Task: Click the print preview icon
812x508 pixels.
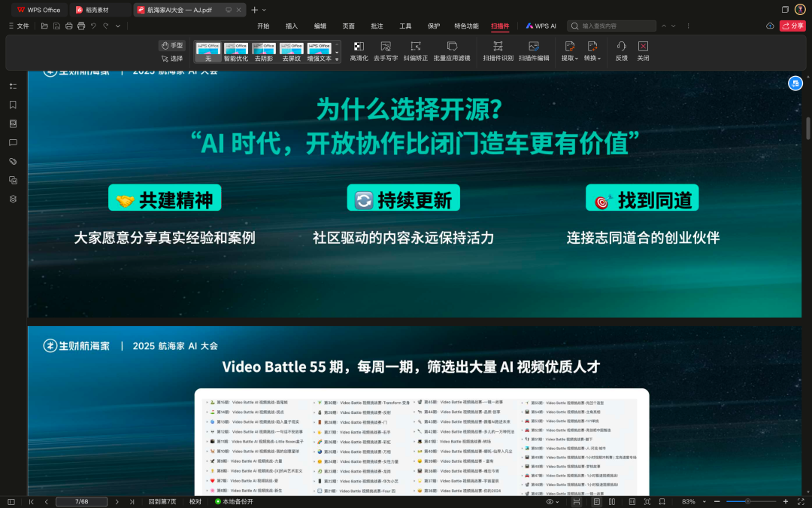Action: 81,26
